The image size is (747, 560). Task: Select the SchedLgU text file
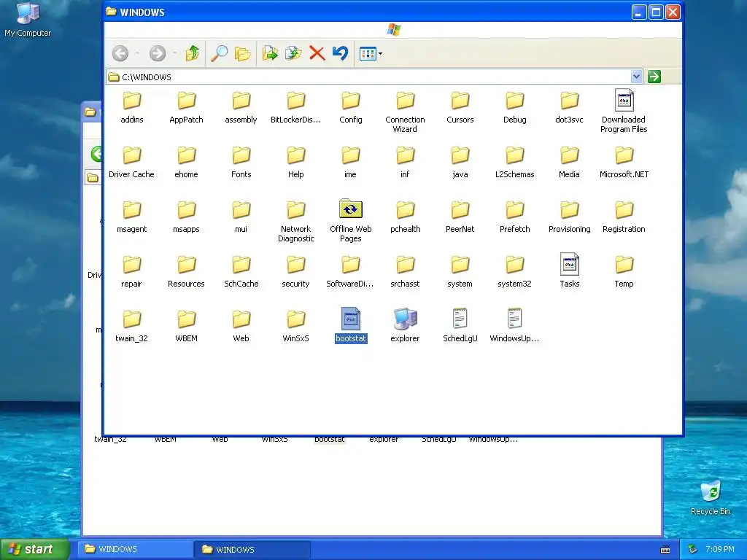[x=460, y=325]
